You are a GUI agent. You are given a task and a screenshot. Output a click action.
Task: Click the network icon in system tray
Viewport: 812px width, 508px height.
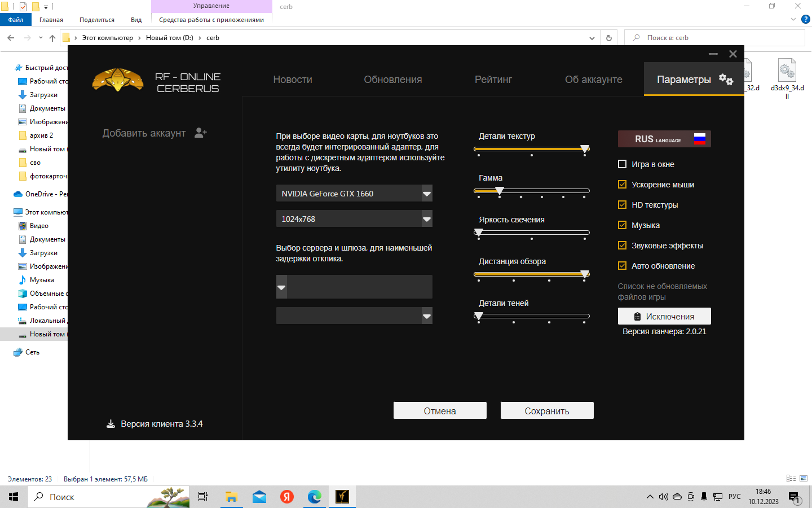tap(718, 497)
